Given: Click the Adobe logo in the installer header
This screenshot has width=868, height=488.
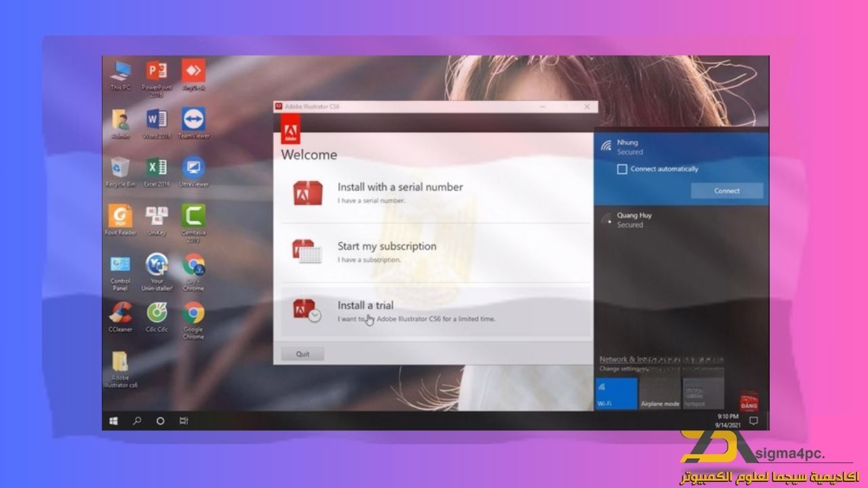Looking at the screenshot, I should (x=290, y=128).
